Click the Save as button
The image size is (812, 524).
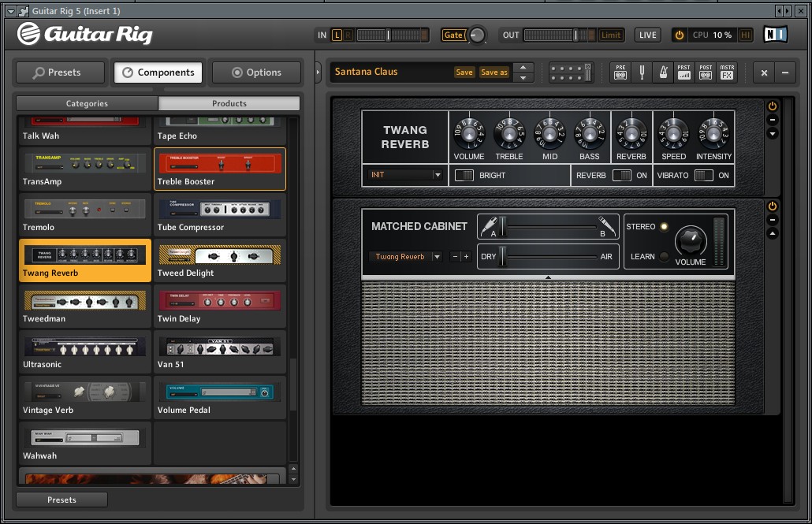click(x=494, y=72)
